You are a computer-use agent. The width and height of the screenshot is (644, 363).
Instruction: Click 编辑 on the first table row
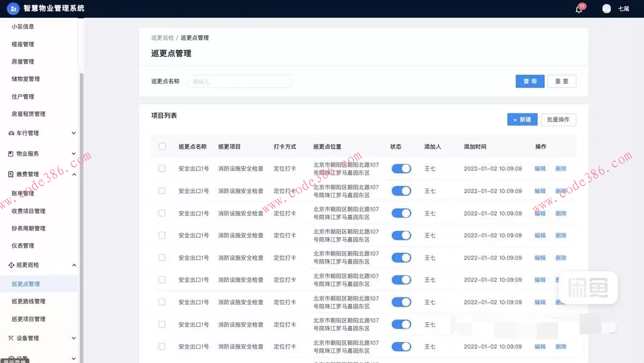(x=539, y=168)
